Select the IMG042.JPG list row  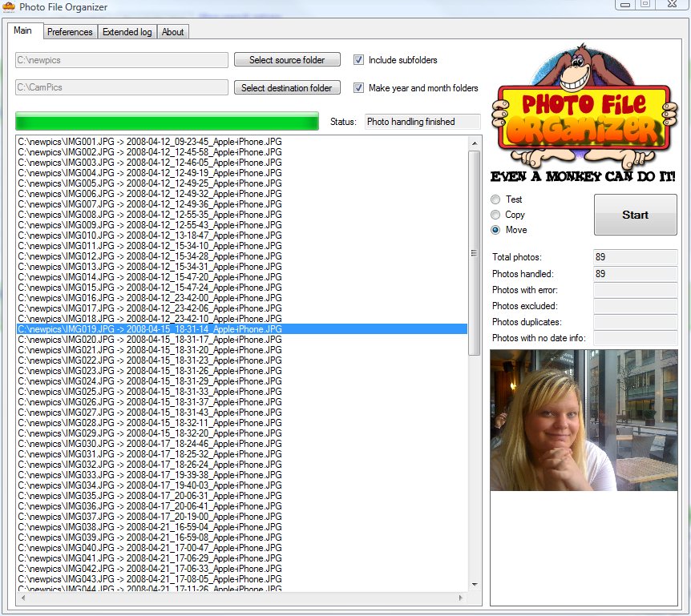tap(242, 569)
